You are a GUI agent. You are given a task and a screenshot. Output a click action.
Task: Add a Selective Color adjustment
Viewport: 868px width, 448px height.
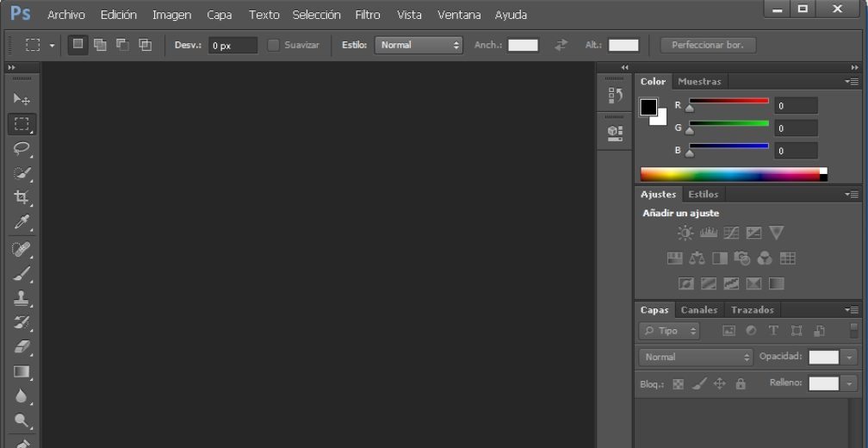click(x=754, y=283)
